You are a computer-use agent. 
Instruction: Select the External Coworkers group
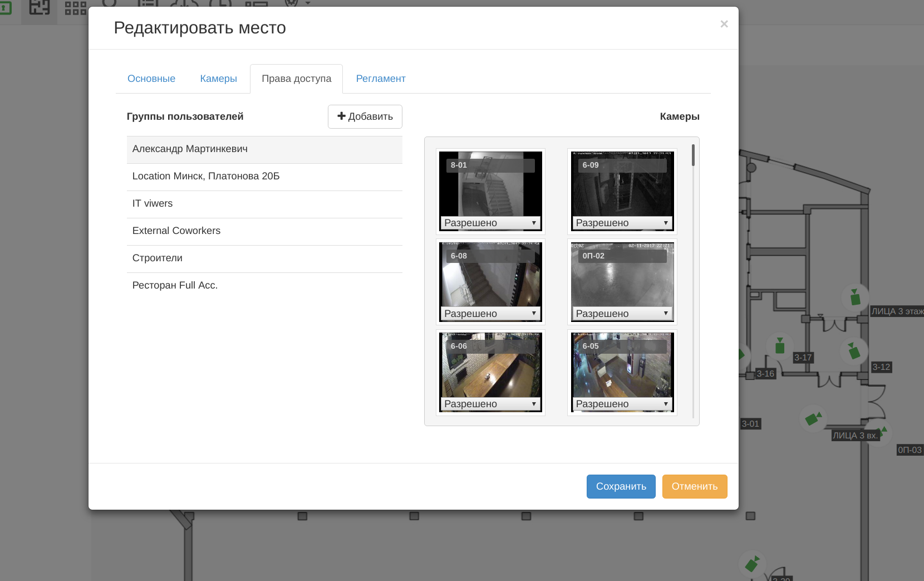pos(264,231)
